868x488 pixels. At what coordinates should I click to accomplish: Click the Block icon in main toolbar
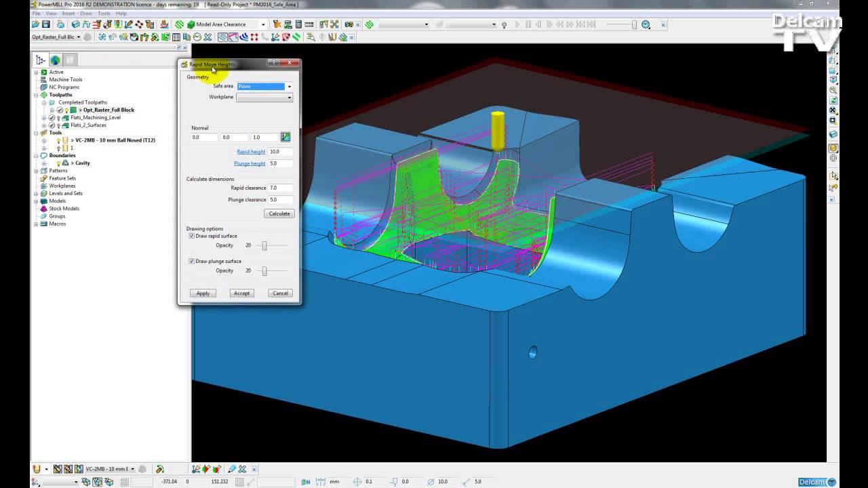pos(76,24)
